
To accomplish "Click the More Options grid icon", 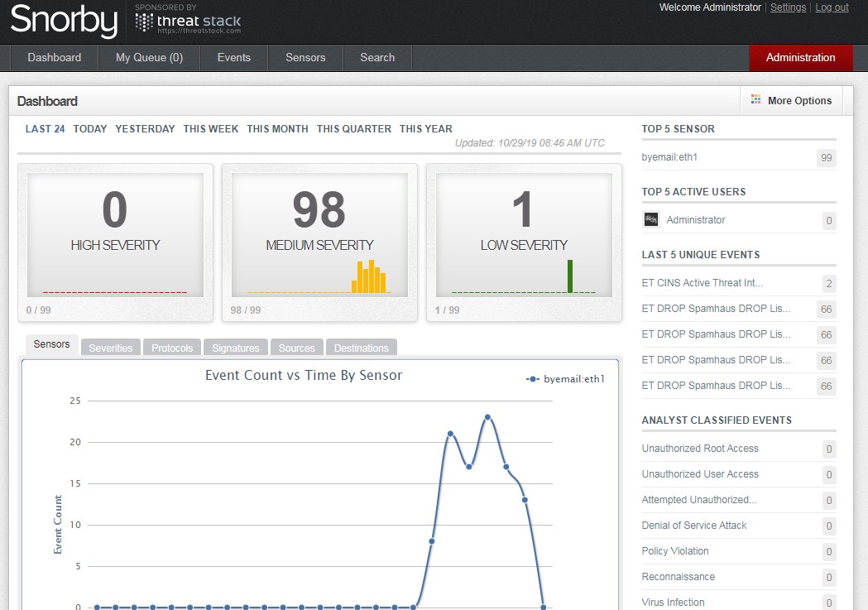I will [755, 99].
